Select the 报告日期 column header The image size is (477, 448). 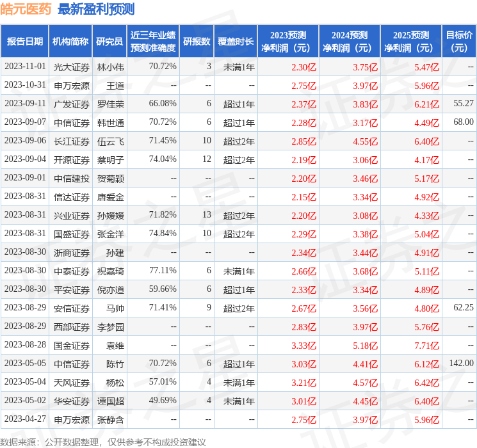[x=24, y=42]
